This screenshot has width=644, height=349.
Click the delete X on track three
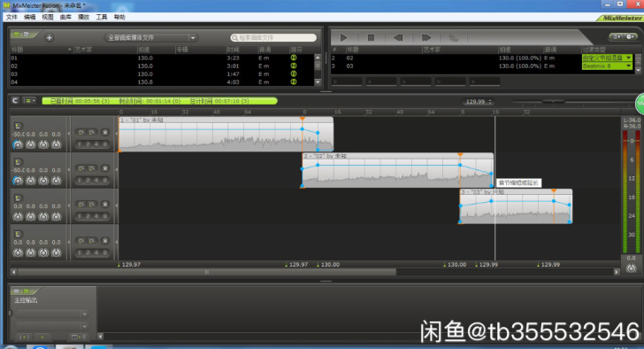click(x=105, y=205)
